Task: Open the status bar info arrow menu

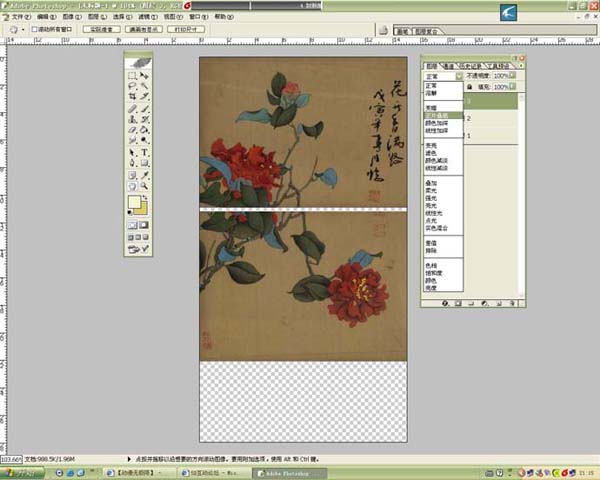Action: (x=129, y=459)
